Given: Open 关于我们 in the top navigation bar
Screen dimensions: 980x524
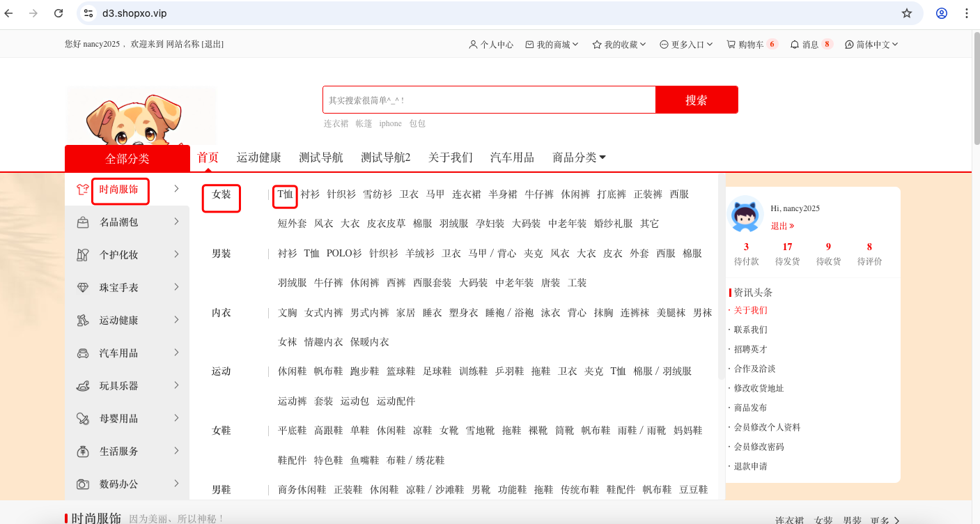Looking at the screenshot, I should coord(450,157).
